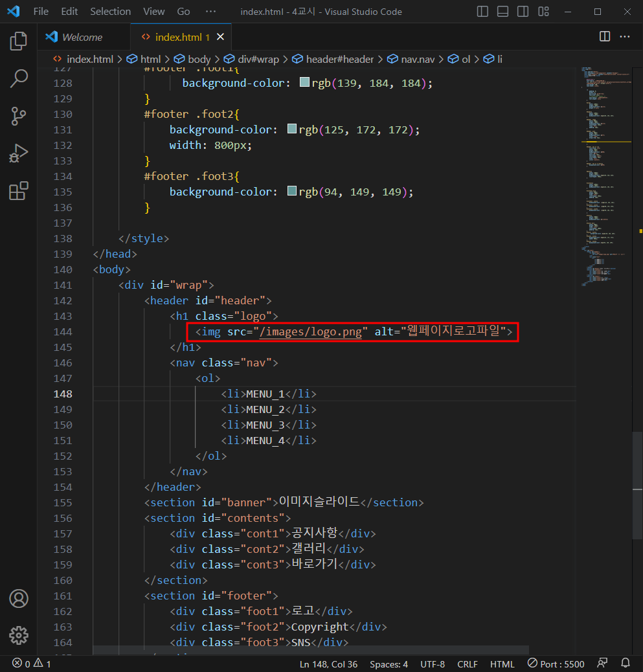Split the editor to the right
643x672 pixels.
(605, 36)
